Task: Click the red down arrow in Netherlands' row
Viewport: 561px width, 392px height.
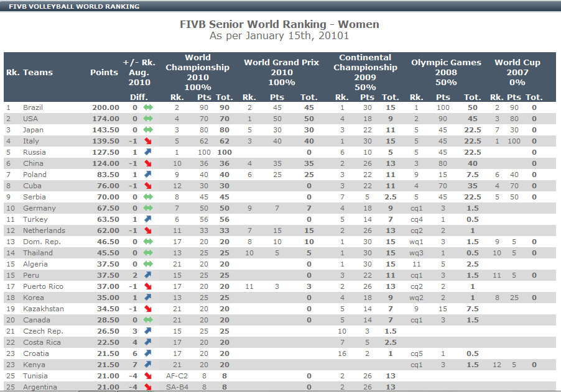Action: click(x=147, y=230)
